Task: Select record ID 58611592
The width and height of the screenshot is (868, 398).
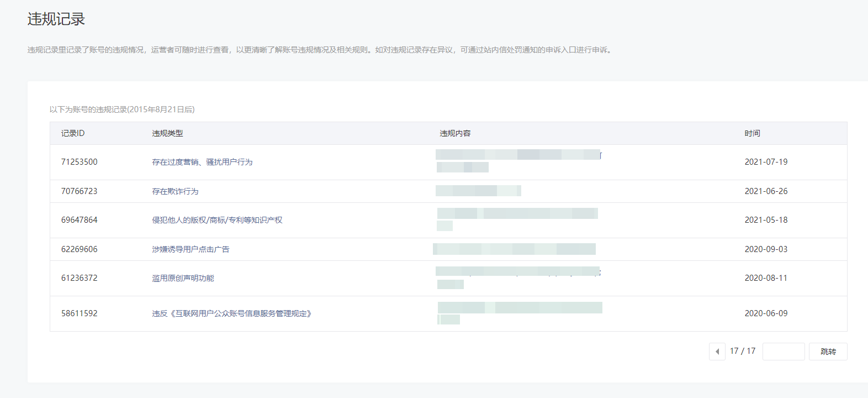Action: 79,313
